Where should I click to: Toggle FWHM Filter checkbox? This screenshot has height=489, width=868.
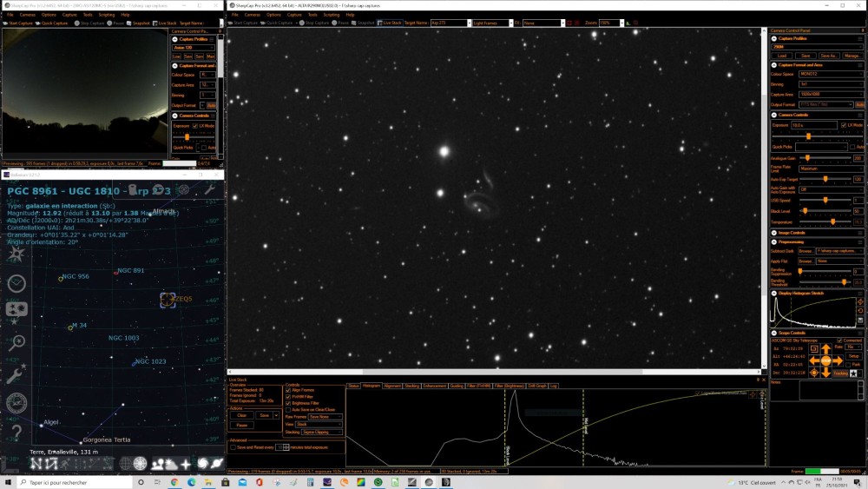click(x=288, y=397)
